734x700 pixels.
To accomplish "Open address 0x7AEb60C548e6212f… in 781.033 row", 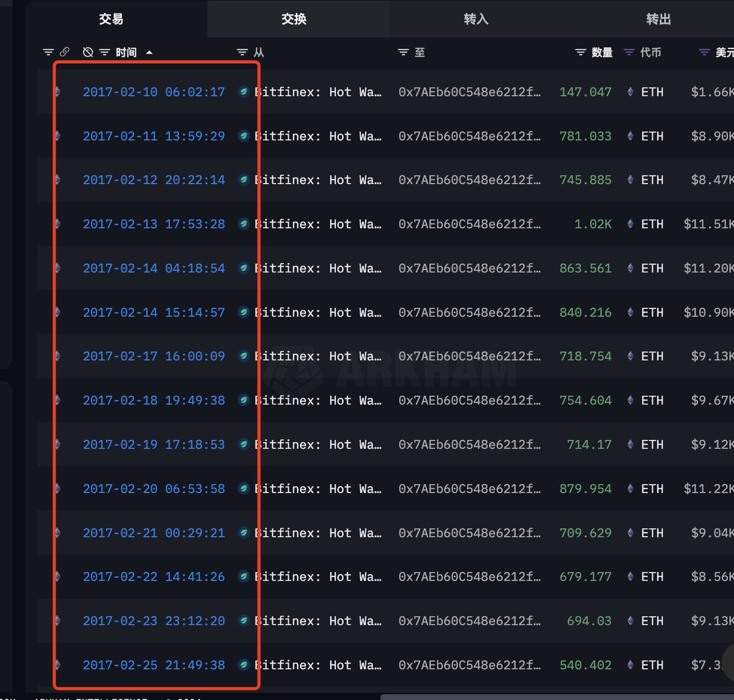I will (469, 136).
